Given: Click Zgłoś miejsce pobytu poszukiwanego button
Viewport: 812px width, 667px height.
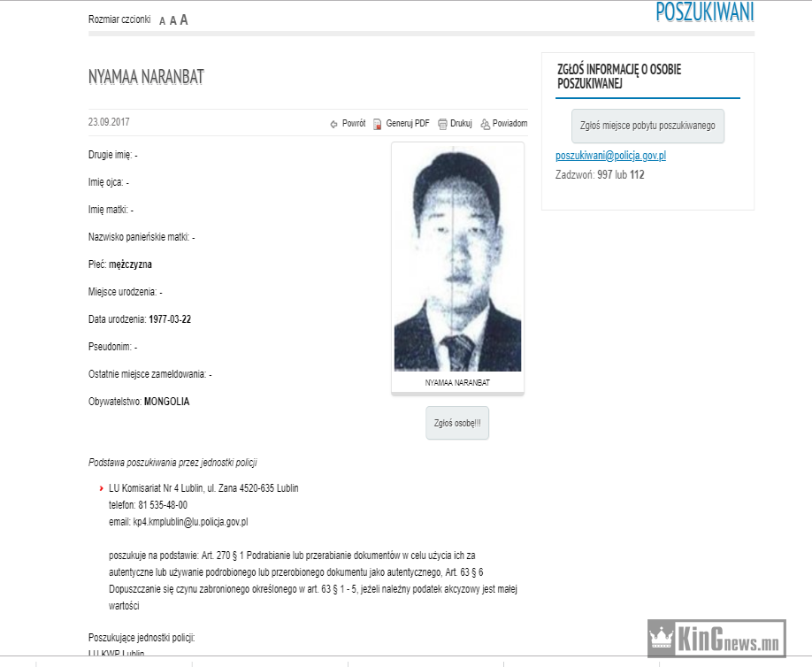Looking at the screenshot, I should (647, 126).
